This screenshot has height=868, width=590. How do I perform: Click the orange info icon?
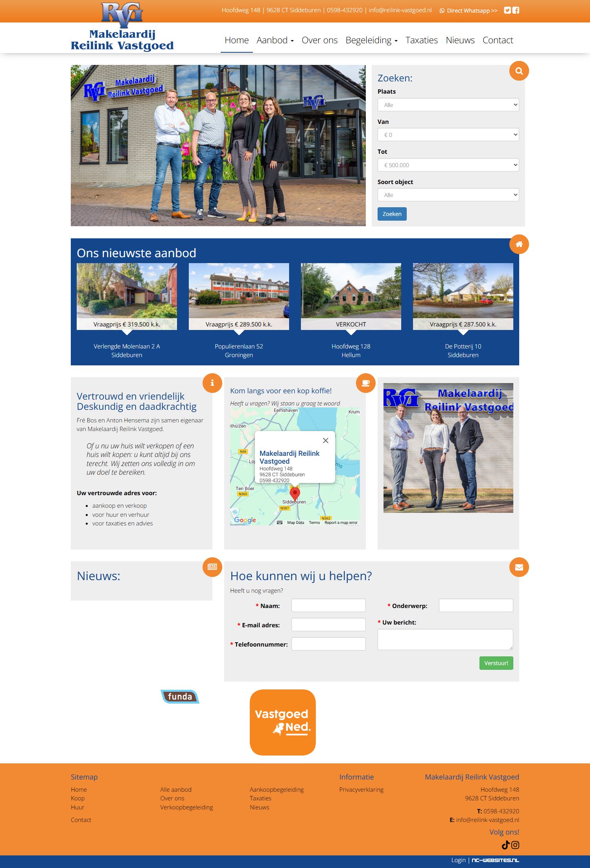[212, 383]
